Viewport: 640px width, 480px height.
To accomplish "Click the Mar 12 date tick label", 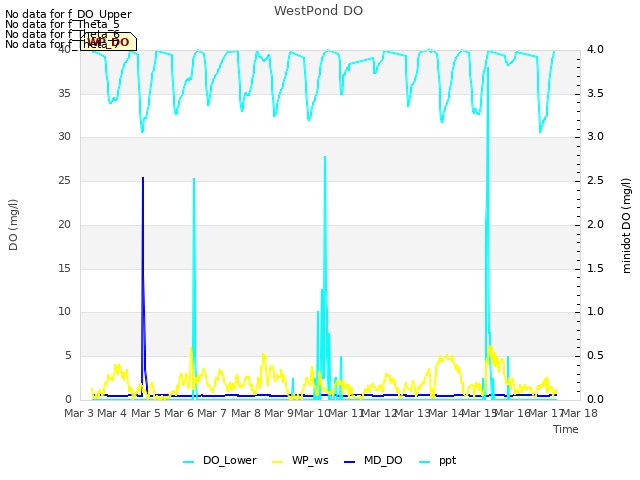I will tap(379, 413).
